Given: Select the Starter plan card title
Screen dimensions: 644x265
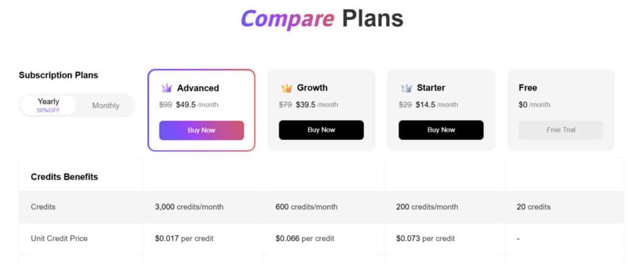Looking at the screenshot, I should 431,88.
